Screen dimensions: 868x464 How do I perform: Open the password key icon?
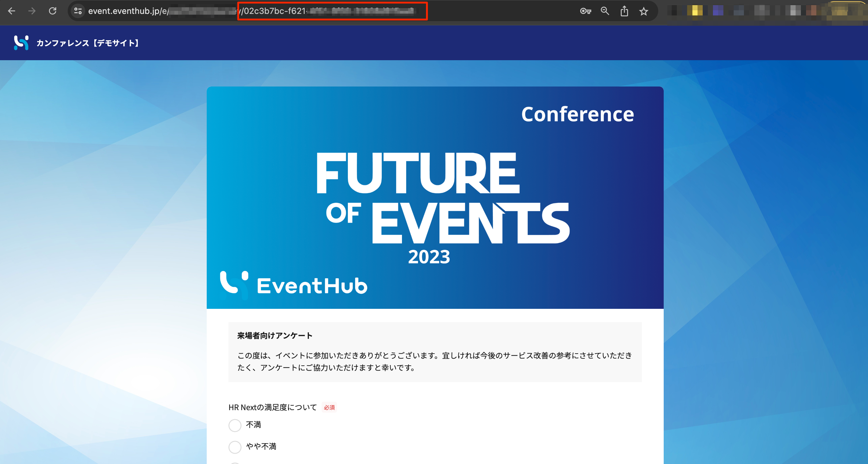[x=586, y=11]
